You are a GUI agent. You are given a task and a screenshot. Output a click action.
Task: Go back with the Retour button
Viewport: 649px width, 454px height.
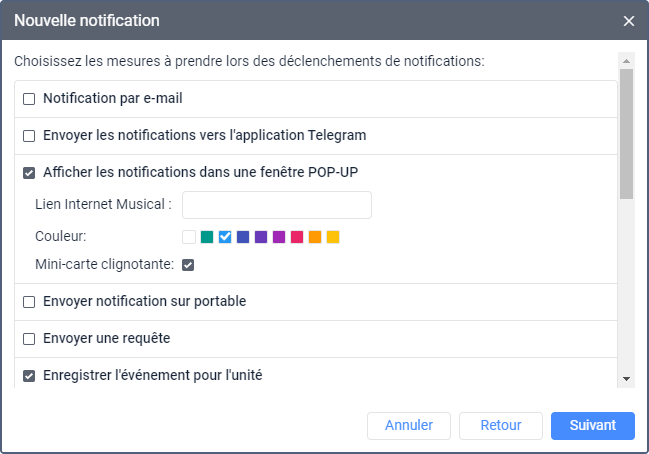(x=501, y=426)
